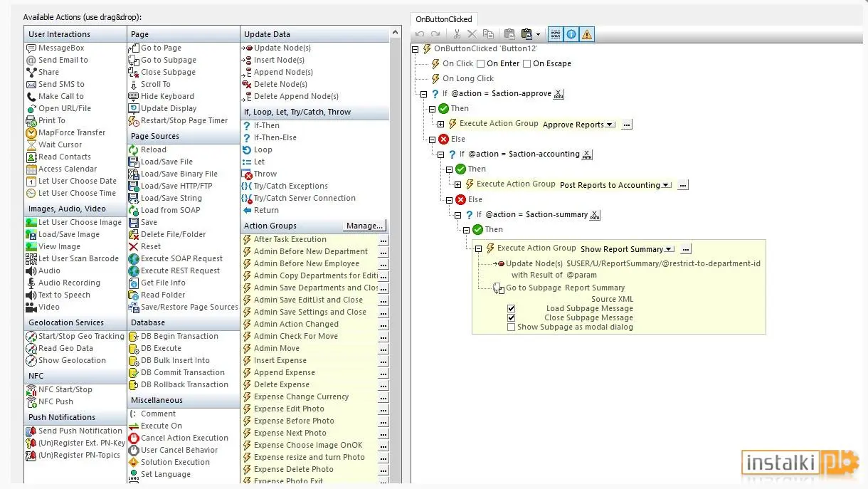Enable the On Enter checkbox
868x489 pixels.
(x=481, y=63)
